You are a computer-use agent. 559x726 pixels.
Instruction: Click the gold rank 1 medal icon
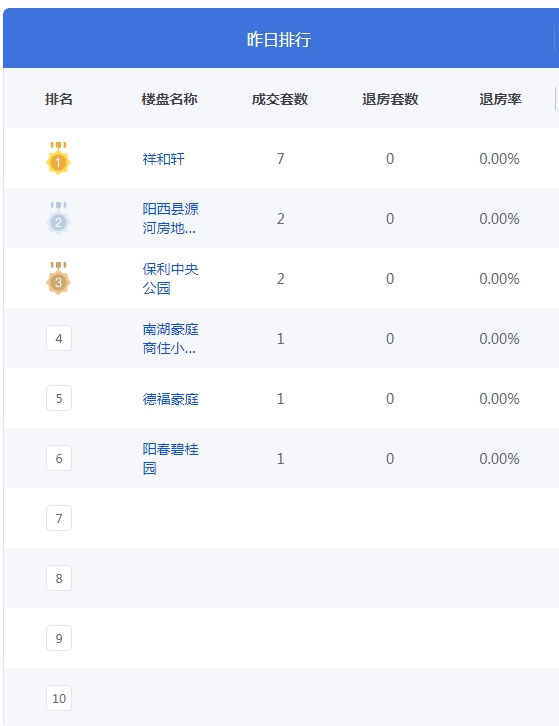tap(58, 158)
